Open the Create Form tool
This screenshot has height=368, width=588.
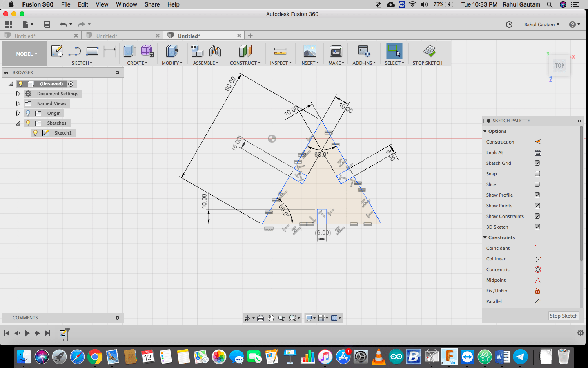tap(147, 51)
